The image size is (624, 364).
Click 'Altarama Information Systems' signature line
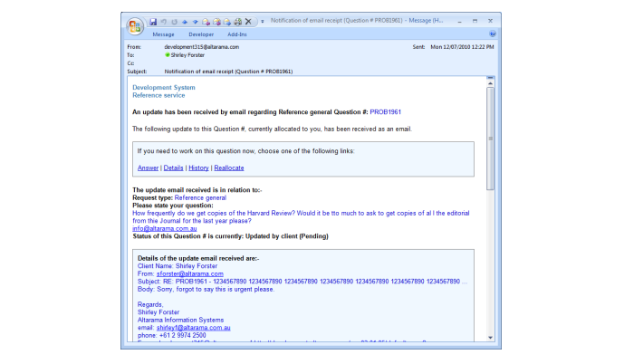coord(180,320)
